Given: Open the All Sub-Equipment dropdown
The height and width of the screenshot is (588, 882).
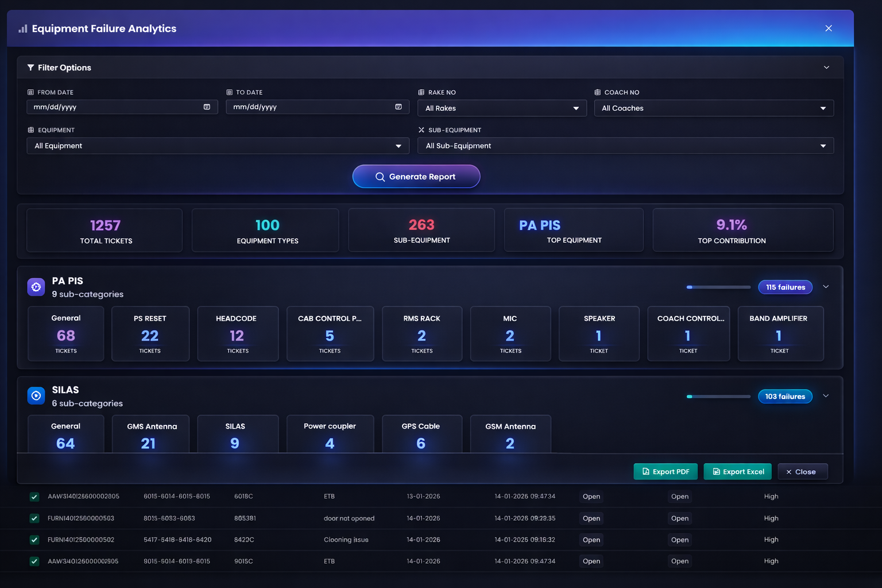Looking at the screenshot, I should coord(625,146).
